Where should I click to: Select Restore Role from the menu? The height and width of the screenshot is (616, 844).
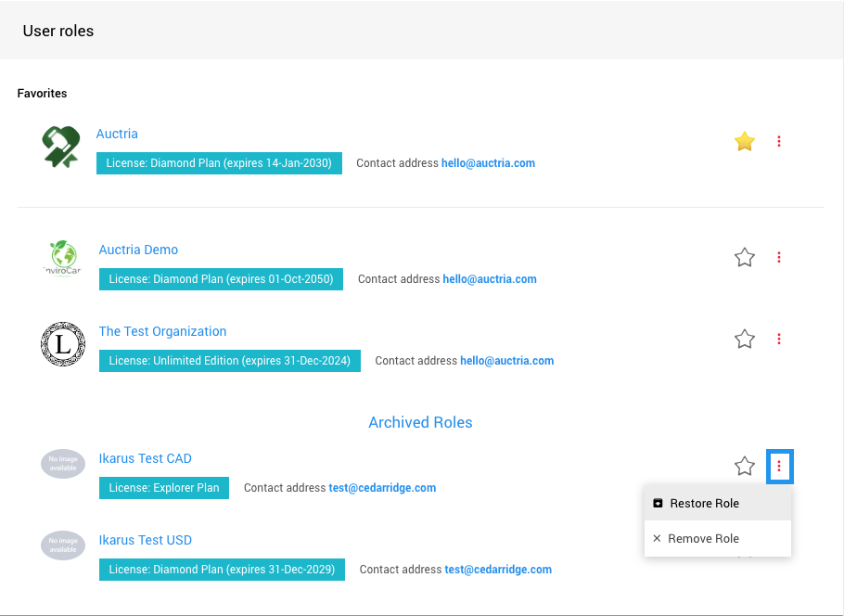704,503
